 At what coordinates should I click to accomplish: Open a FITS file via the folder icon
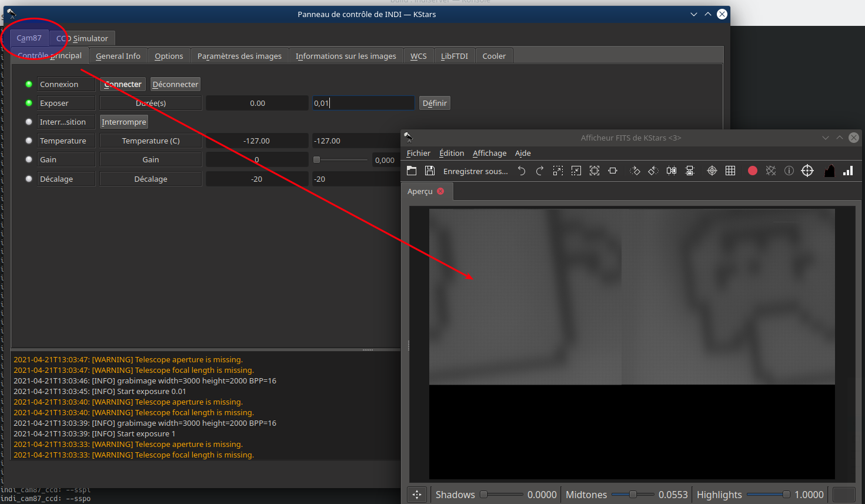point(412,171)
